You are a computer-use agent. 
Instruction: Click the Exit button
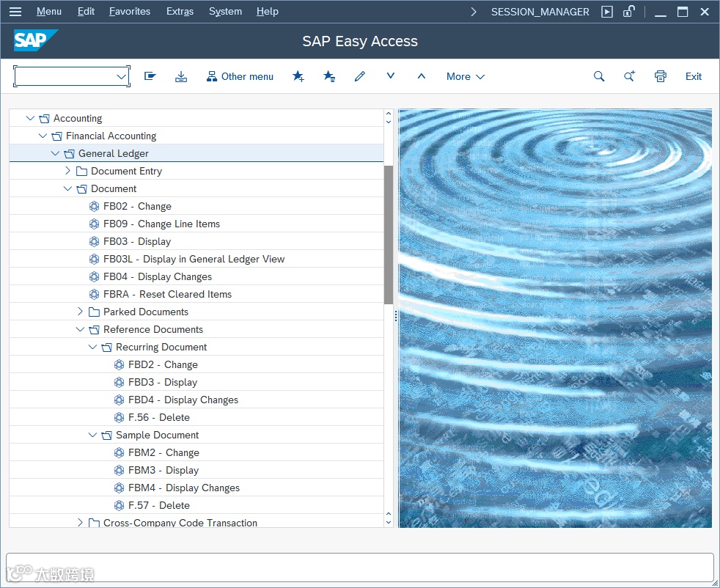pyautogui.click(x=693, y=76)
